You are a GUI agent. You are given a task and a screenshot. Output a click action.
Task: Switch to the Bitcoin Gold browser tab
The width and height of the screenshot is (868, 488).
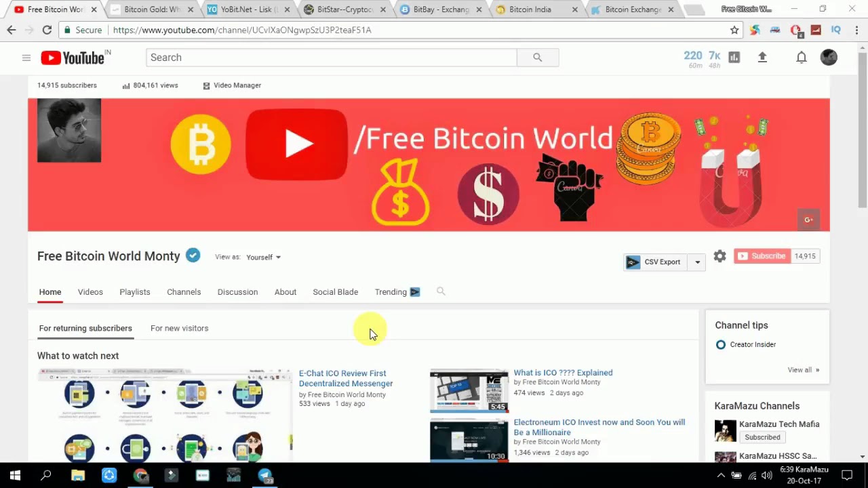point(151,9)
